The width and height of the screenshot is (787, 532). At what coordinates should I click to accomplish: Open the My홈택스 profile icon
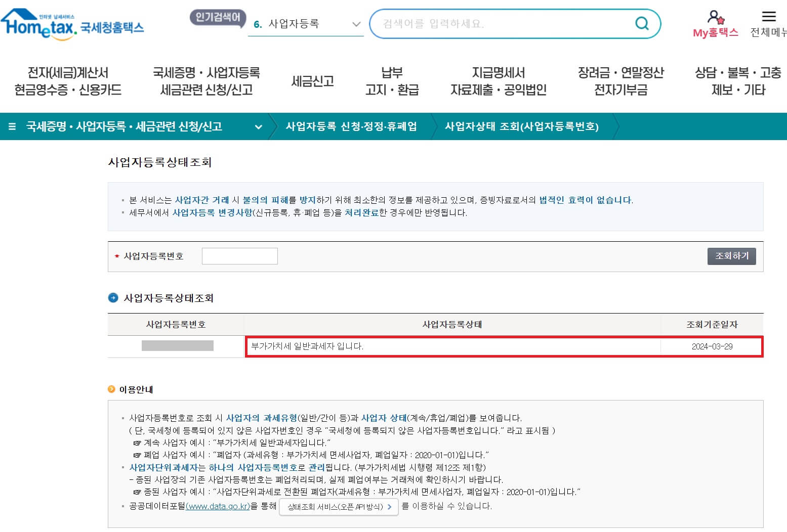[x=714, y=17]
